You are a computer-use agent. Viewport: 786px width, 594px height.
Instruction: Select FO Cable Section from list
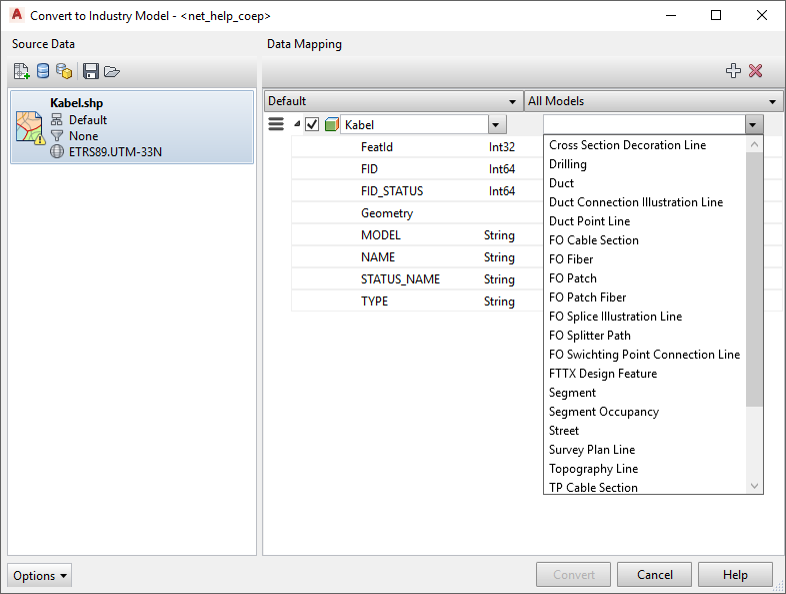pyautogui.click(x=593, y=240)
